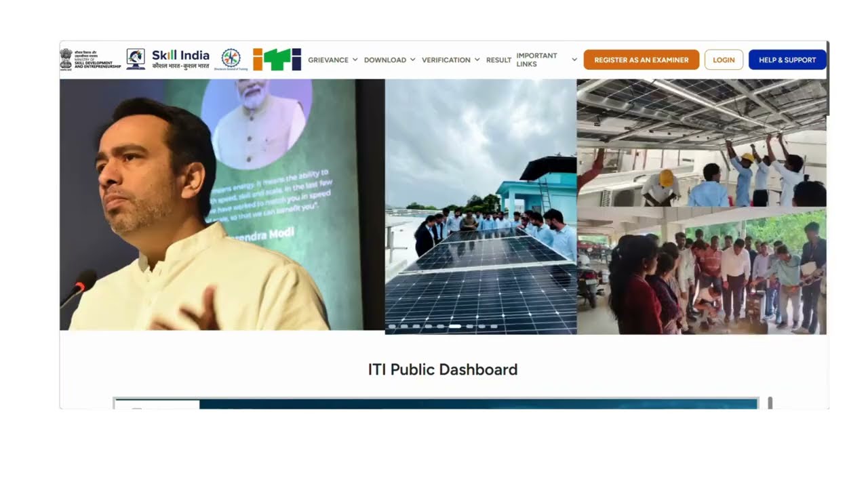Click the students training crowd photo
868x488 pixels.
[702, 271]
